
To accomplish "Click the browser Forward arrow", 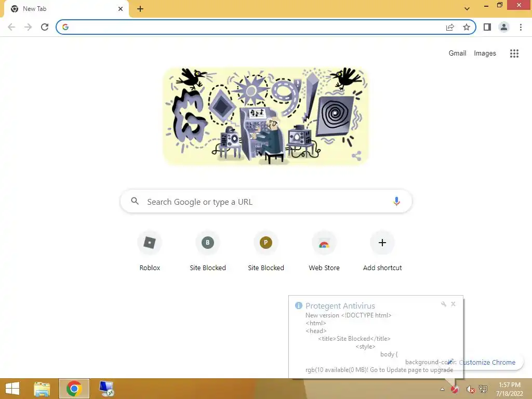I will click(x=28, y=27).
